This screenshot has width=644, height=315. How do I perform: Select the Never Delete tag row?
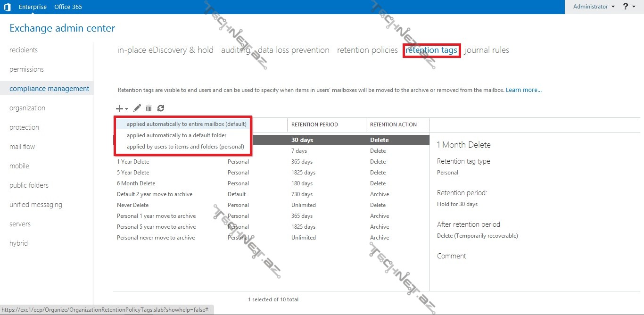(132, 205)
